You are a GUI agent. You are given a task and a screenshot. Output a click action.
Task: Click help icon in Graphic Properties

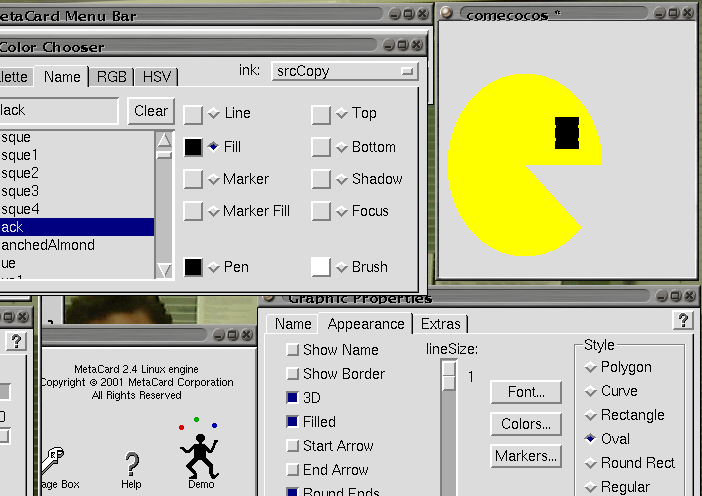click(683, 320)
